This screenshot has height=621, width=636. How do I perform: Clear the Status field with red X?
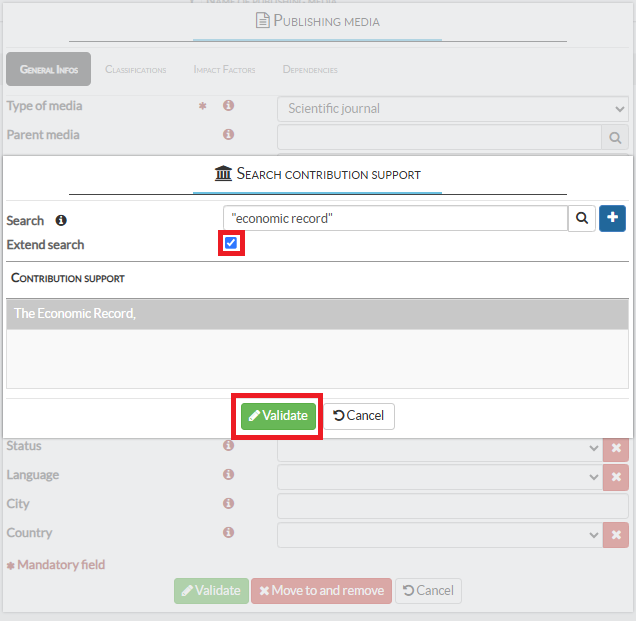pyautogui.click(x=616, y=449)
